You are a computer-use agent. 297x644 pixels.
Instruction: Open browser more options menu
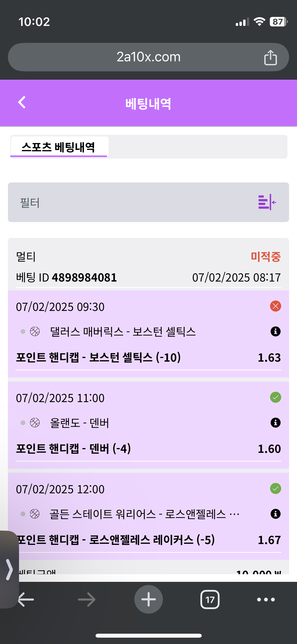266,599
